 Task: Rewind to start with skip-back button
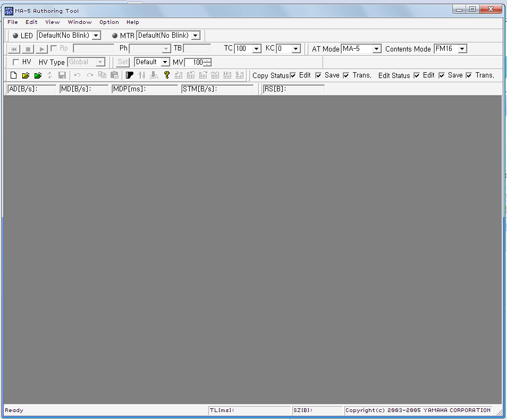(14, 49)
